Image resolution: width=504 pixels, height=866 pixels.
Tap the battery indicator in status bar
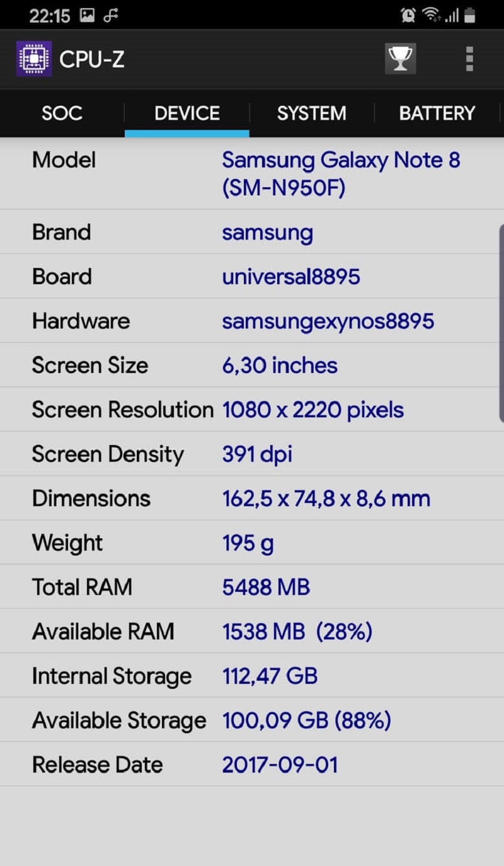click(x=469, y=15)
